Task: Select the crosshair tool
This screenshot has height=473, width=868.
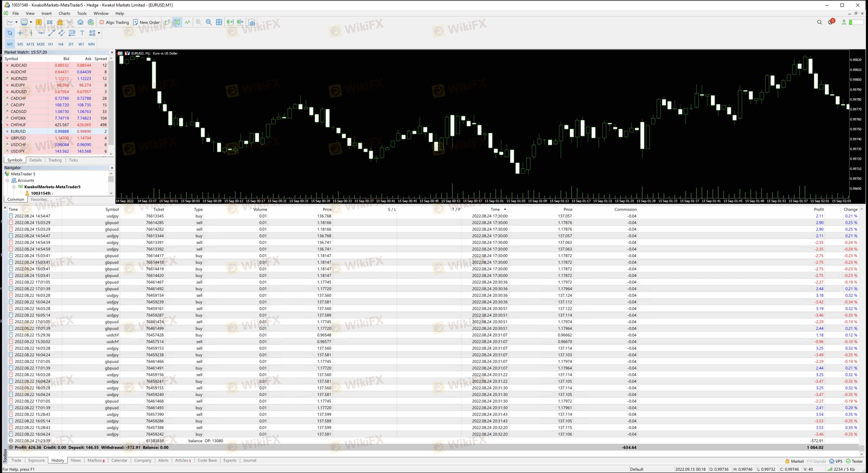Action: tap(20, 33)
